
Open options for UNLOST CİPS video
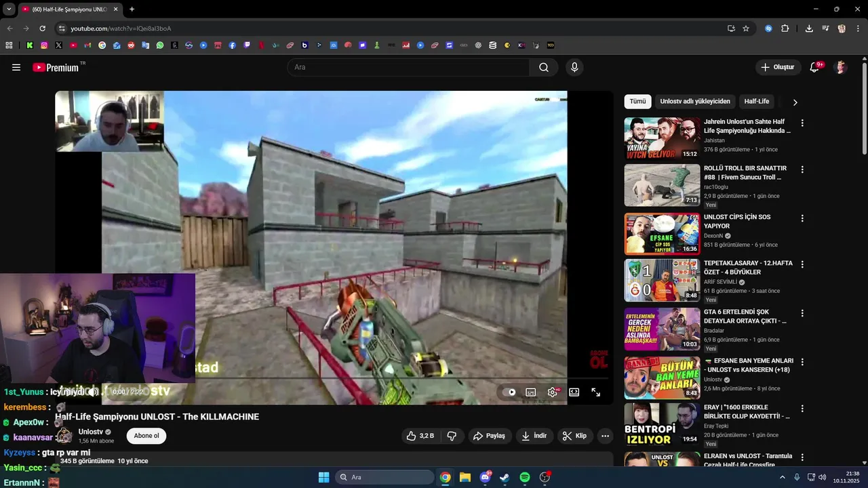pos(802,218)
